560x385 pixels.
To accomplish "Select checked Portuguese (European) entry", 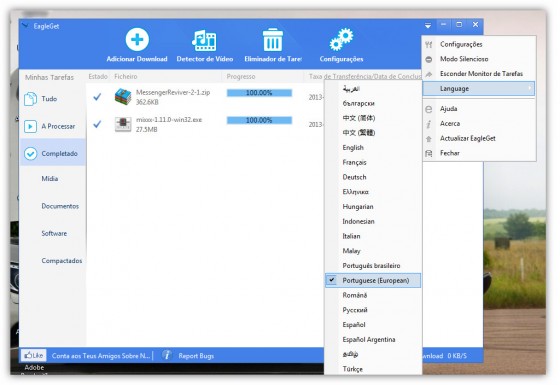I will (x=373, y=280).
